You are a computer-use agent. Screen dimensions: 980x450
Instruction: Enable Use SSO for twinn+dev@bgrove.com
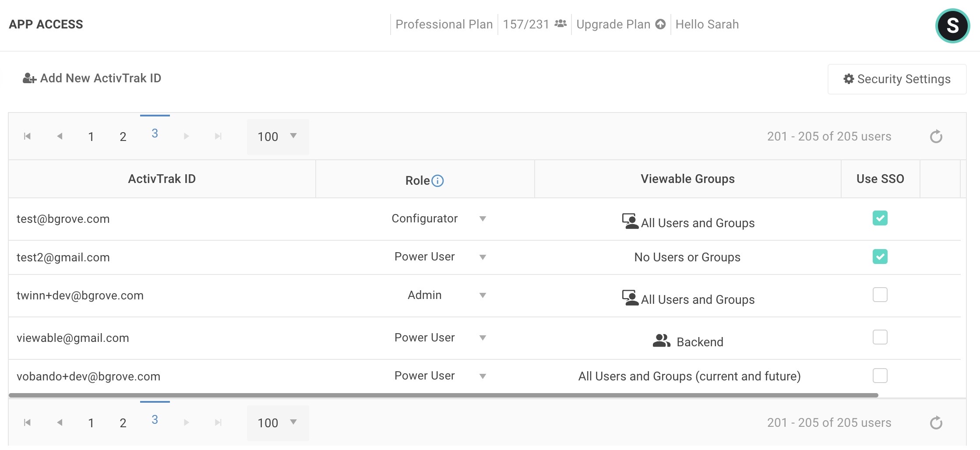pos(880,295)
